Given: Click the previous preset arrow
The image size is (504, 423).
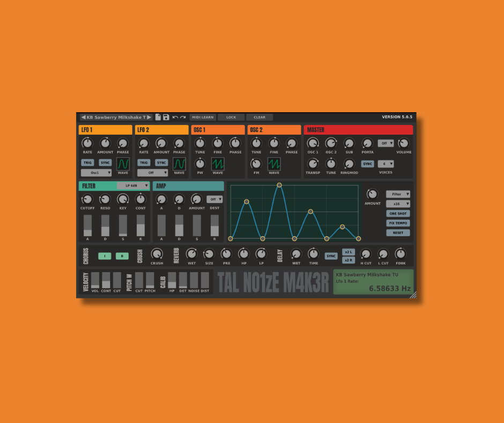Looking at the screenshot, I should [84, 117].
